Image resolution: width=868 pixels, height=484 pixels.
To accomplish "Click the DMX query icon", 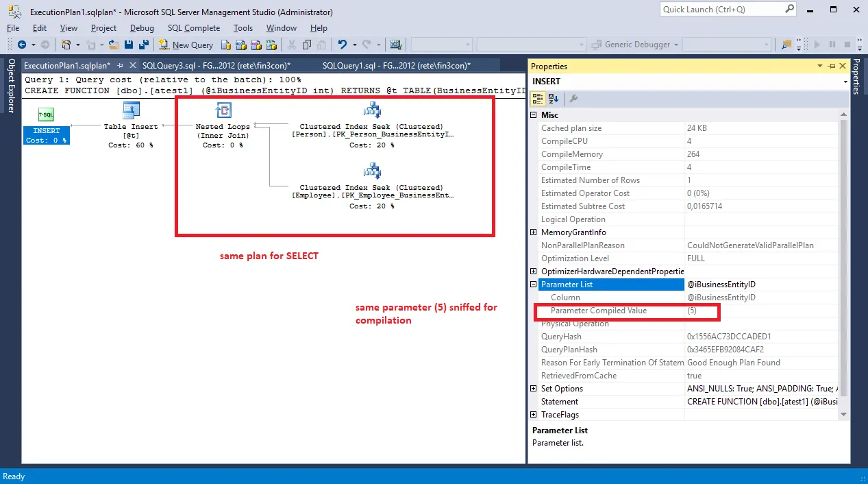I will click(x=256, y=45).
